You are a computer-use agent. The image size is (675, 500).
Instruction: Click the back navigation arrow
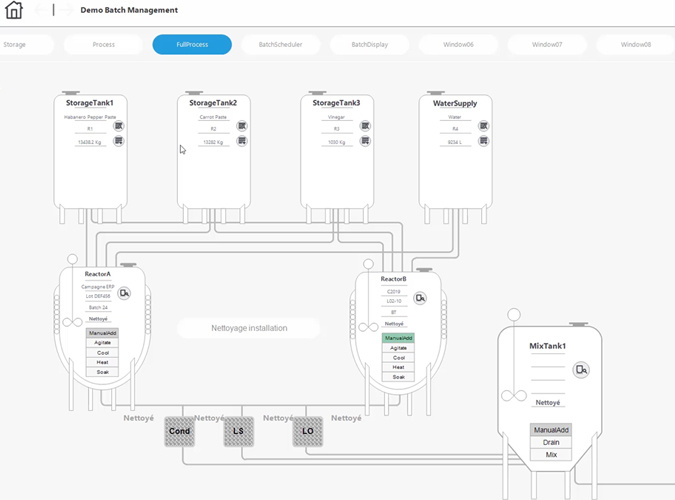click(42, 10)
